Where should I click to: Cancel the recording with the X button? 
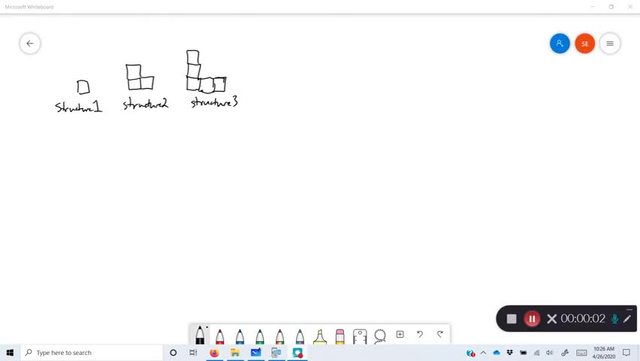tap(551, 319)
